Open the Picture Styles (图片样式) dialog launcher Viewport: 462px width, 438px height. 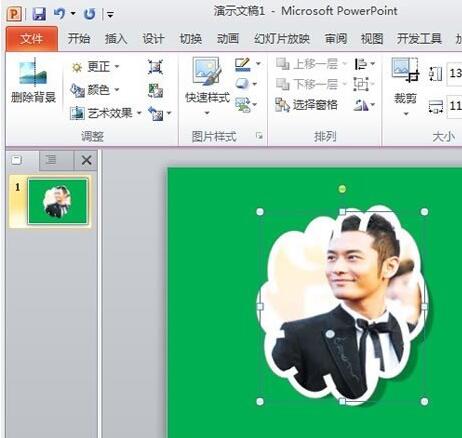[x=259, y=136]
